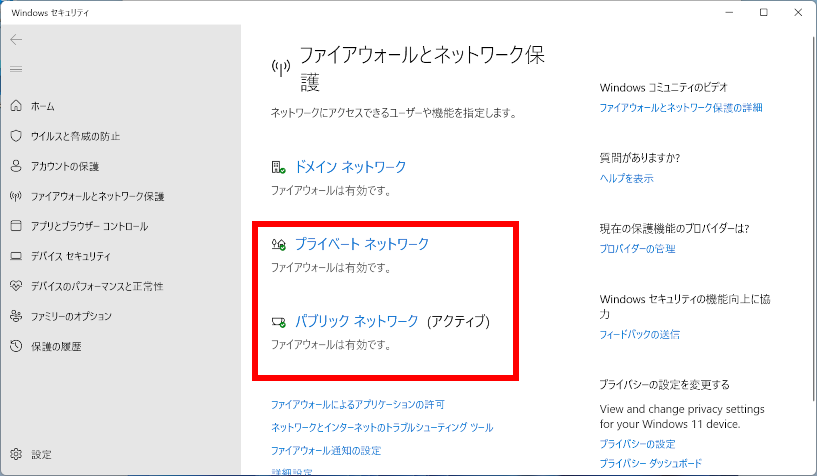Click the account protection person icon
The height and width of the screenshot is (476, 817).
pos(16,166)
